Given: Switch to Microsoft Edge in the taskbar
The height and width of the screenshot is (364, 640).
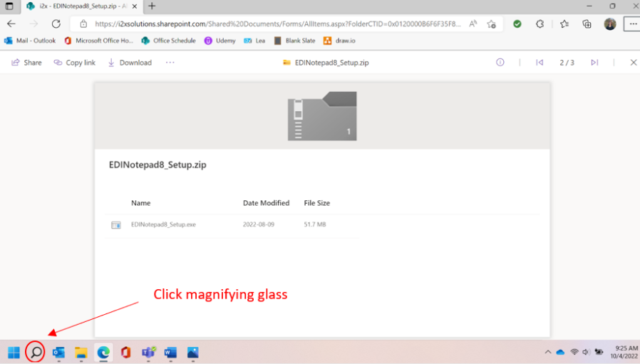Looking at the screenshot, I should coord(103,352).
